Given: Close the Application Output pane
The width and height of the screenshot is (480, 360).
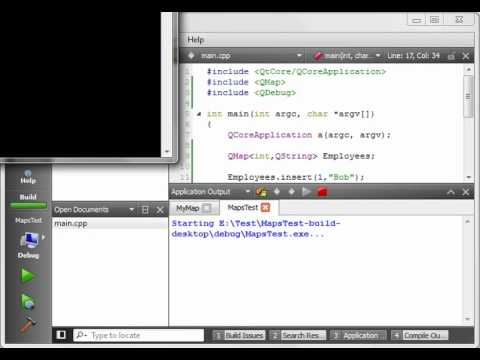Looking at the screenshot, I should [x=466, y=192].
